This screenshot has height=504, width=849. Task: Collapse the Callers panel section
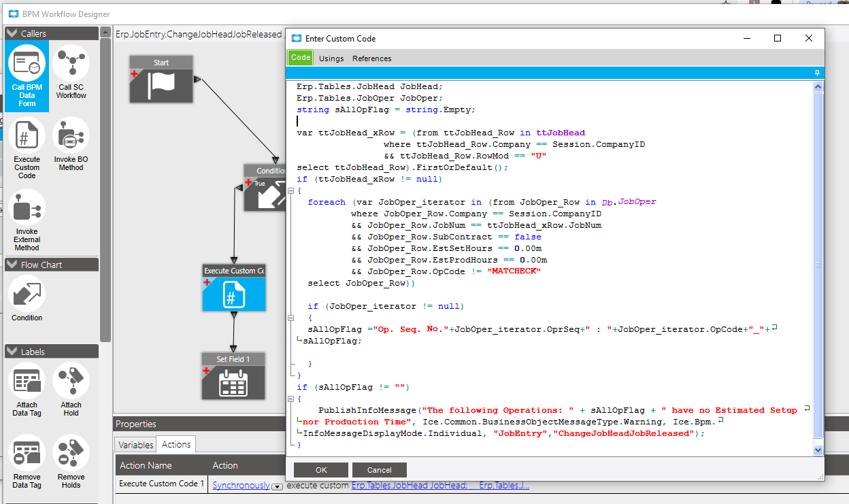click(12, 33)
